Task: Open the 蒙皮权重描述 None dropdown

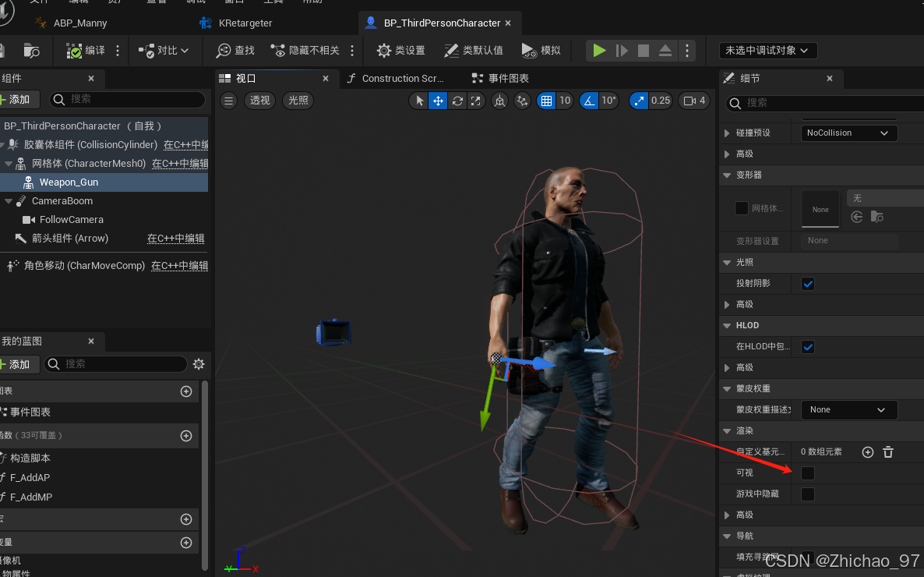Action: (848, 410)
